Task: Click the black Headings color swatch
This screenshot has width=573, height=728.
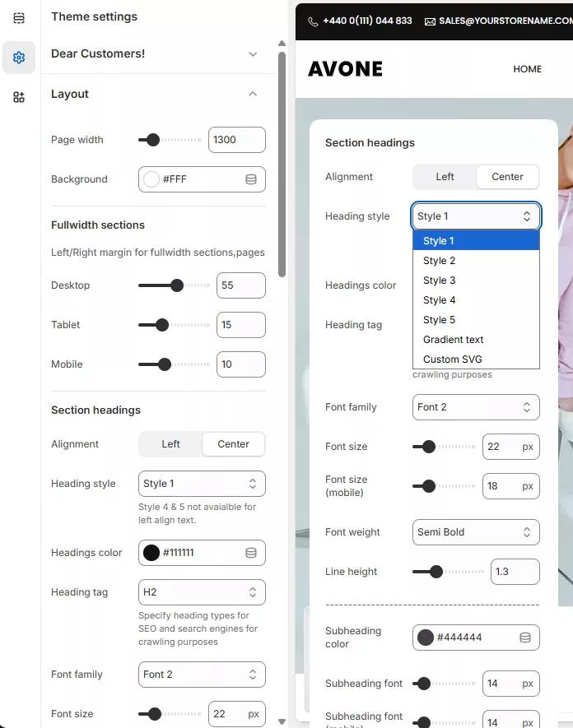Action: pyautogui.click(x=151, y=553)
